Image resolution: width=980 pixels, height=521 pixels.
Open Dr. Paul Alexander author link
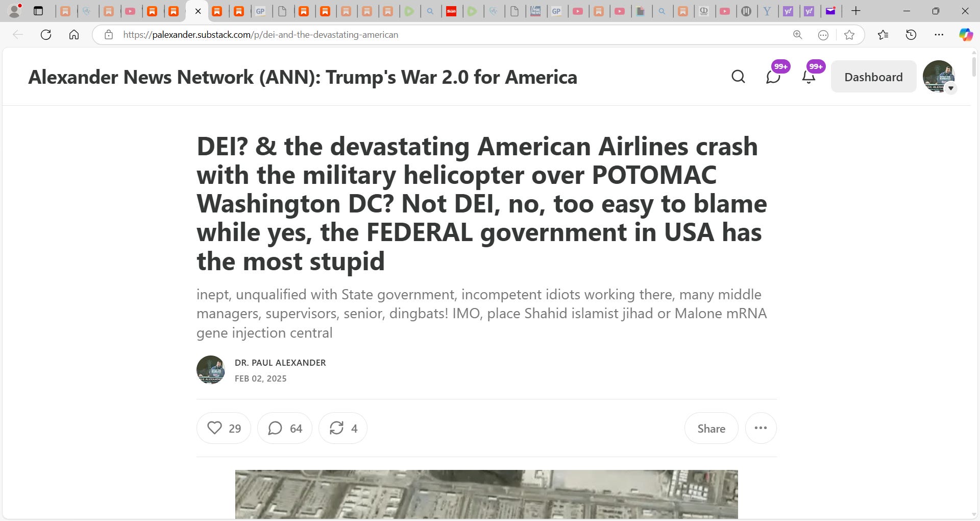tap(280, 363)
